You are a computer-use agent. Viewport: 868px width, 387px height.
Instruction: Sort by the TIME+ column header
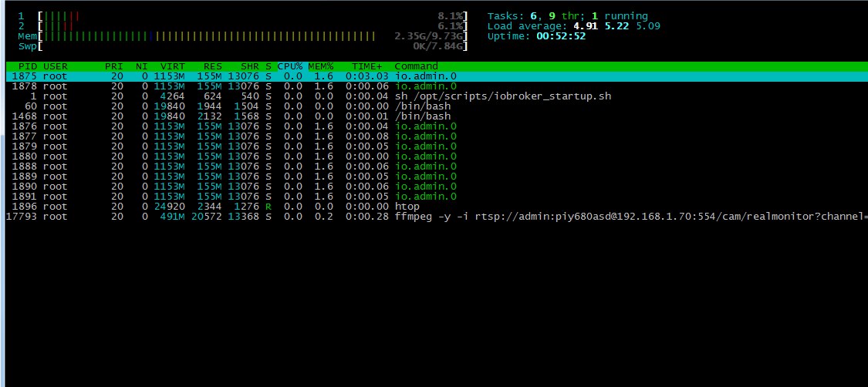[367, 66]
